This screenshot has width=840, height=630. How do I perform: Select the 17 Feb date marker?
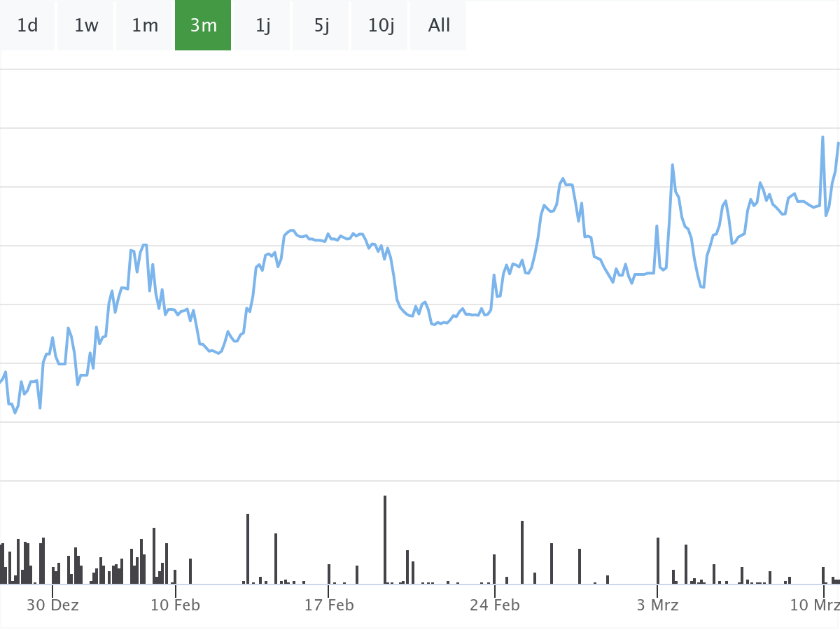329,605
